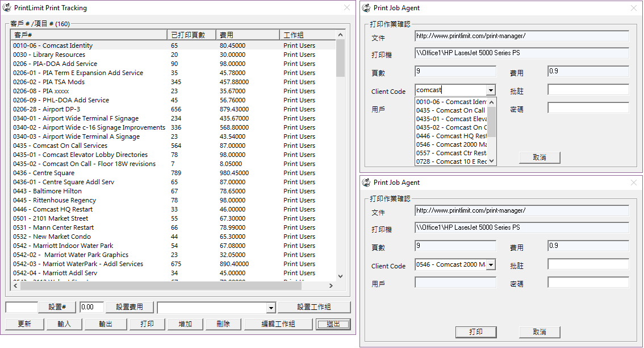Click the 頁數 field in lower Print Job Agent
644x348 pixels.
[x=455, y=246]
